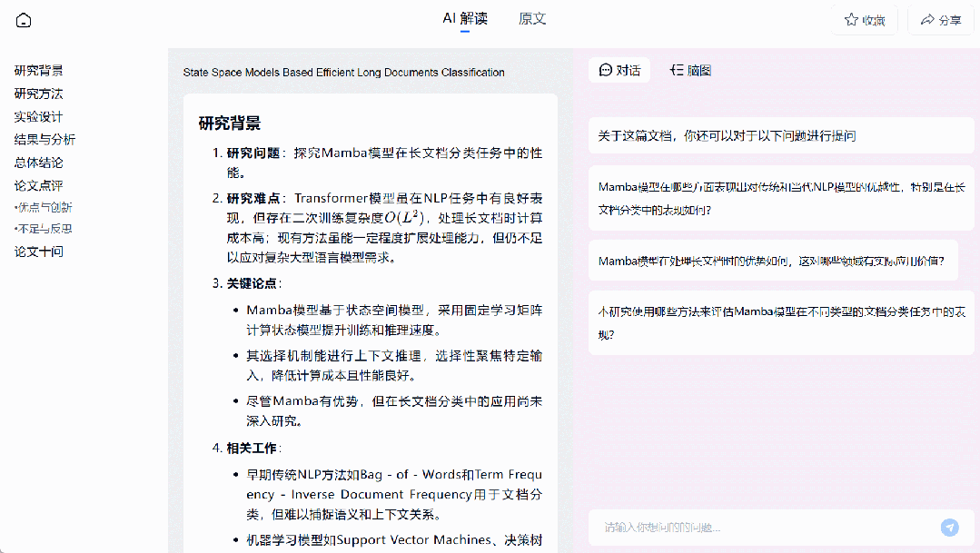Click the send arrow icon in the input box
Screen dimensions: 980x553
pyautogui.click(x=949, y=528)
